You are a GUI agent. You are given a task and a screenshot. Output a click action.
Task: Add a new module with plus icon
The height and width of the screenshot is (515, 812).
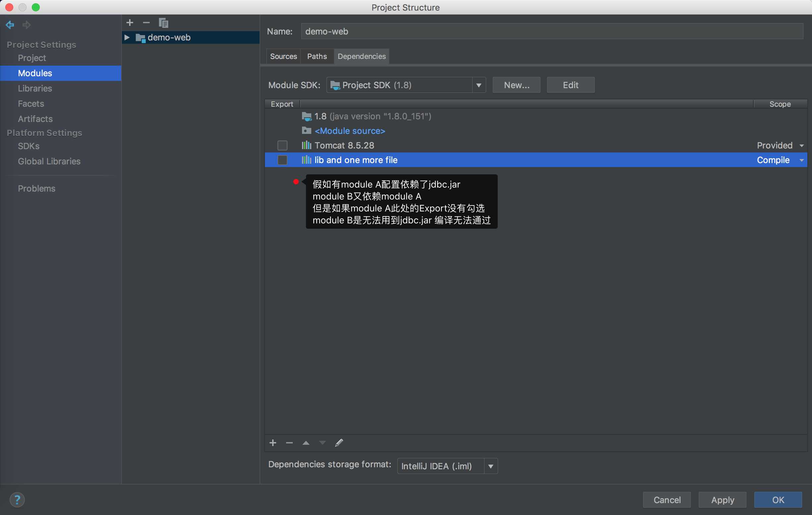[x=130, y=23]
